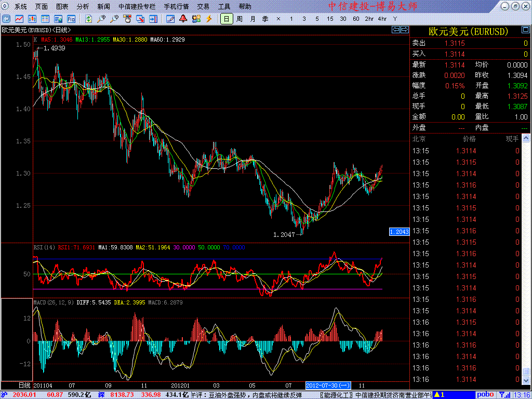The height and width of the screenshot is (399, 532).
Task: Select the 30 minute period
Action: 343,19
